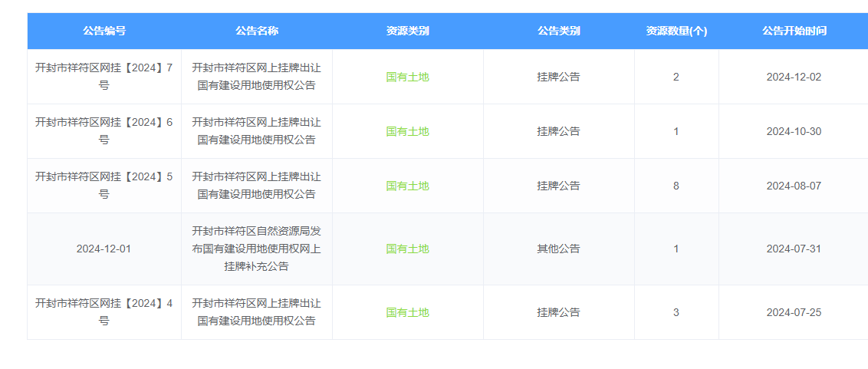Open the 自然资源局补充公告 announcement name
868x369 pixels.
(256, 249)
